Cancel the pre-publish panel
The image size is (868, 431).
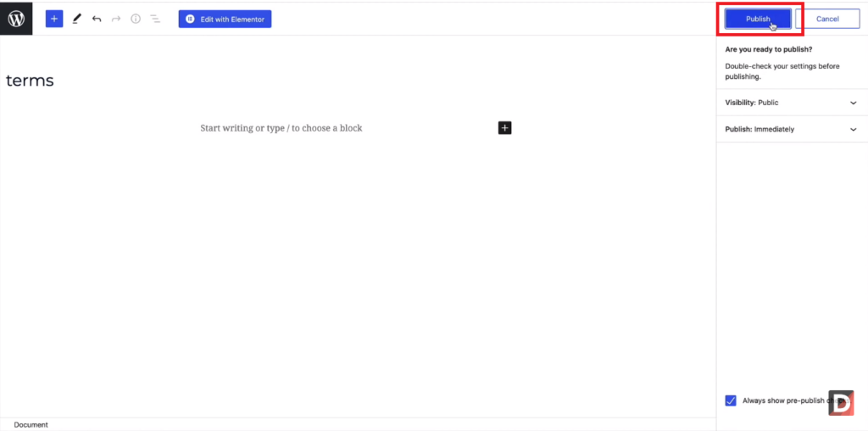[827, 19]
